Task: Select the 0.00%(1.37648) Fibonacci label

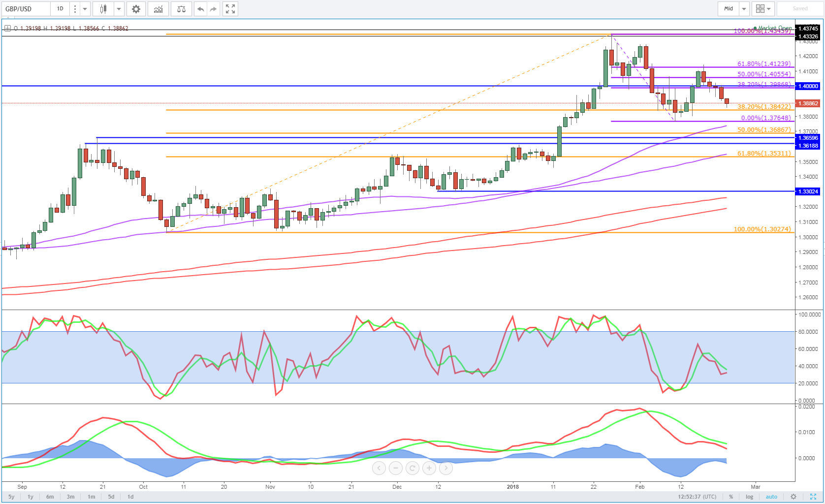Action: [x=766, y=118]
